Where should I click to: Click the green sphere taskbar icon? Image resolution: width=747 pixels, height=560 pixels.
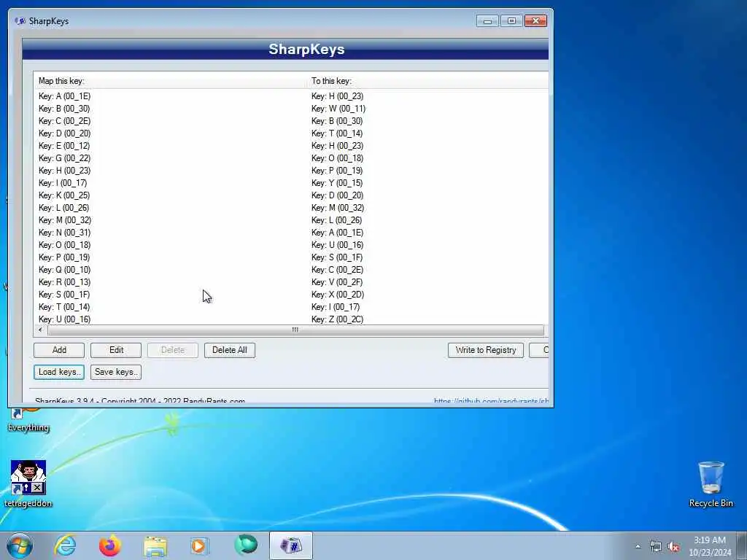[246, 545]
